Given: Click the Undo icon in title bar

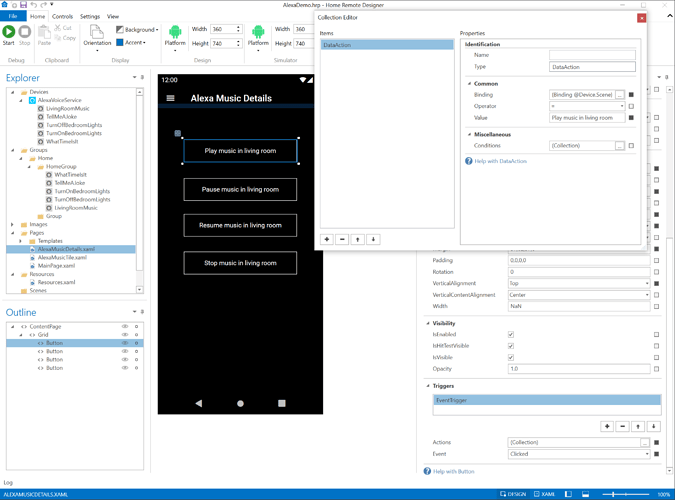Looking at the screenshot, I should pyautogui.click(x=34, y=5).
